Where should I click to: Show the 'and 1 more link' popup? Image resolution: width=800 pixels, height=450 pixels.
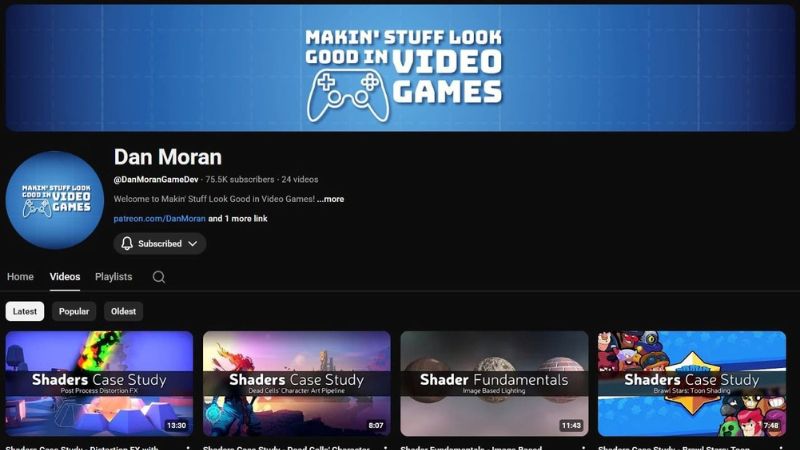pyautogui.click(x=238, y=218)
